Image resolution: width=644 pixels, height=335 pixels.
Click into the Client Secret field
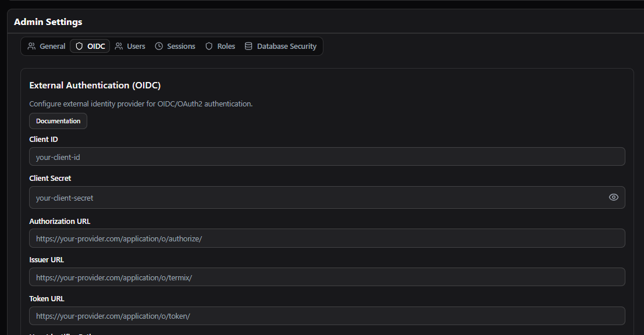[314, 198]
